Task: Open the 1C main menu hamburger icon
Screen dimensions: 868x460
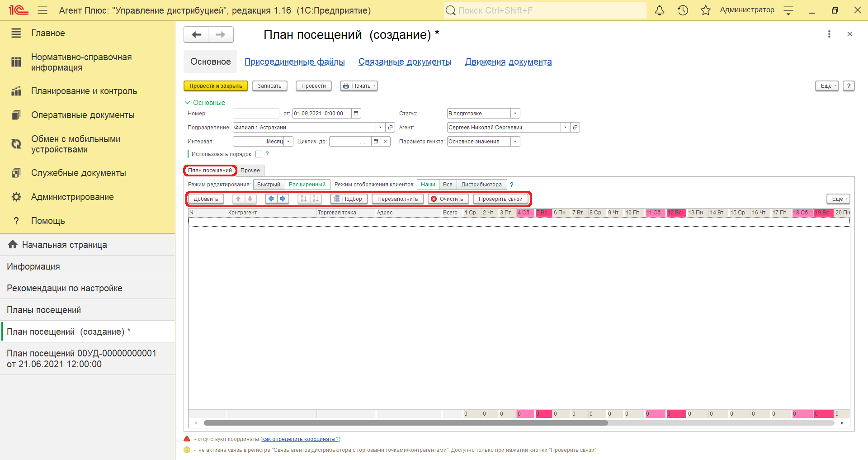Action: (42, 10)
